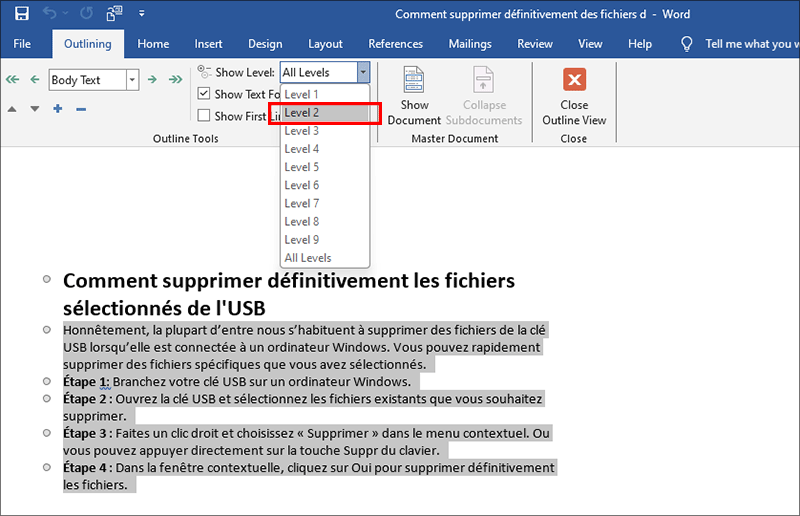
Task: Open the View tab
Action: coord(590,44)
